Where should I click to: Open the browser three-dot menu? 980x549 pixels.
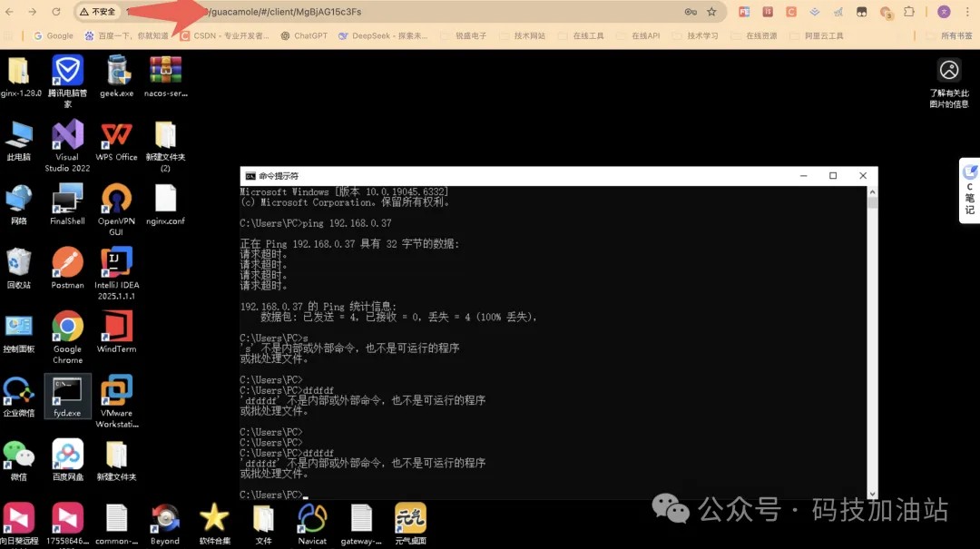coord(965,12)
